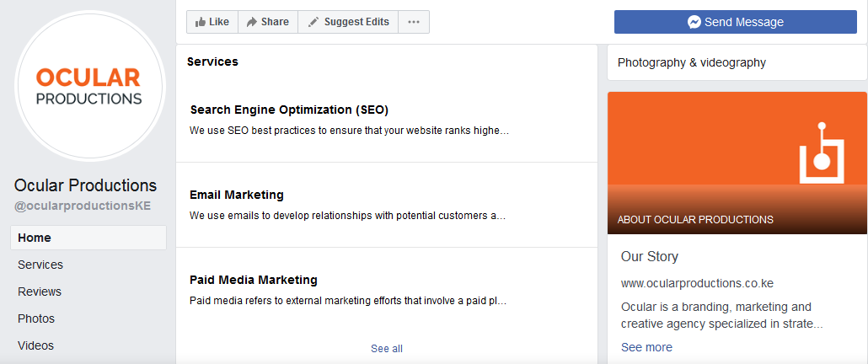868x364 pixels.
Task: Click the Like thumbs-up button
Action: 212,22
